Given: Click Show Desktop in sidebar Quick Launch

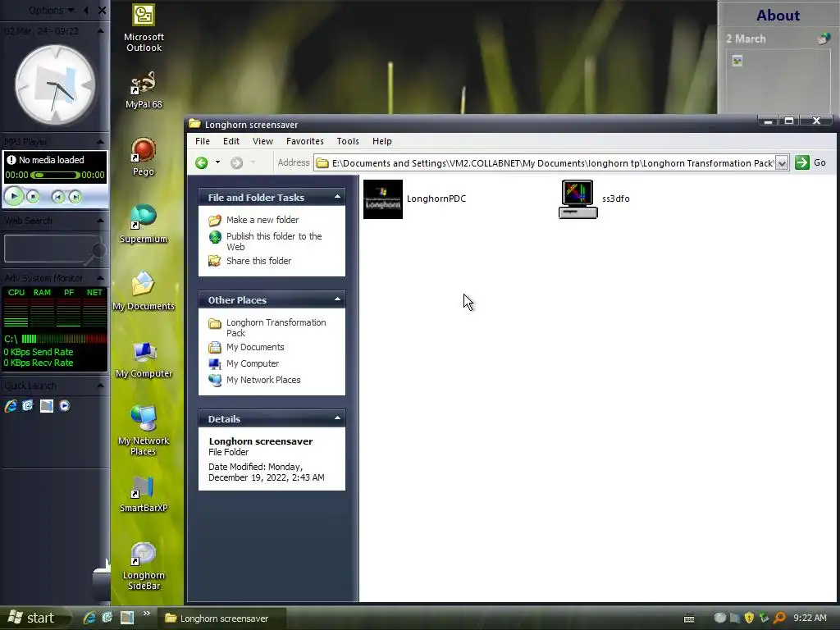Looking at the screenshot, I should (47, 405).
